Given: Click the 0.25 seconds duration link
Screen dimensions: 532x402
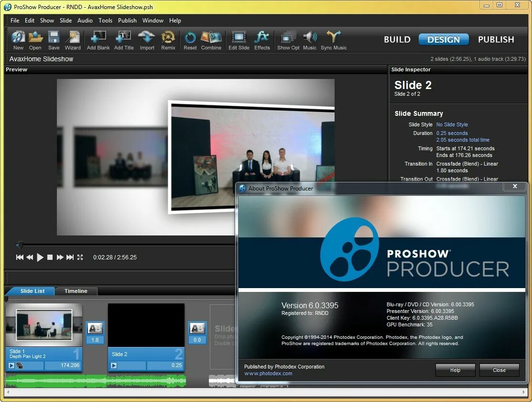Looking at the screenshot, I should (452, 133).
